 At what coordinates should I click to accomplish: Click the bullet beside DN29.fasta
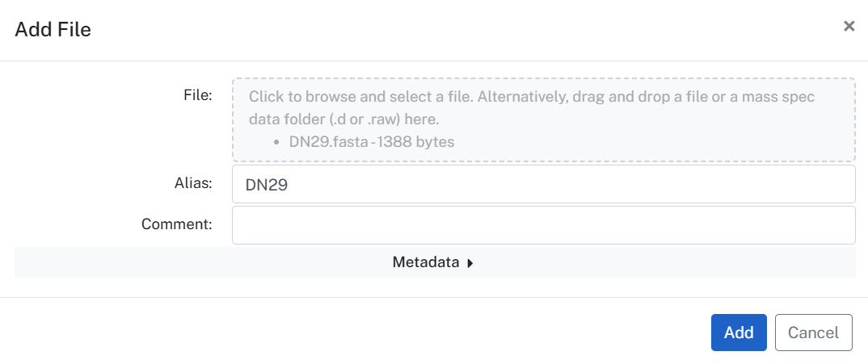point(276,143)
